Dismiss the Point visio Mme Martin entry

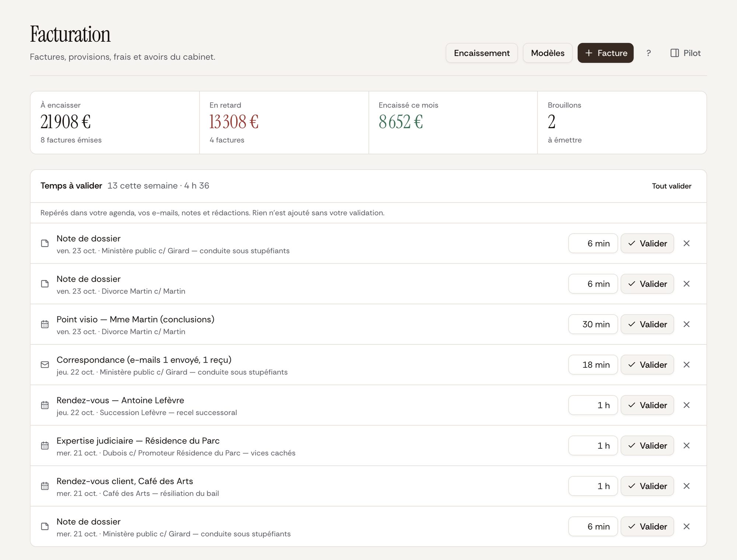coord(687,324)
